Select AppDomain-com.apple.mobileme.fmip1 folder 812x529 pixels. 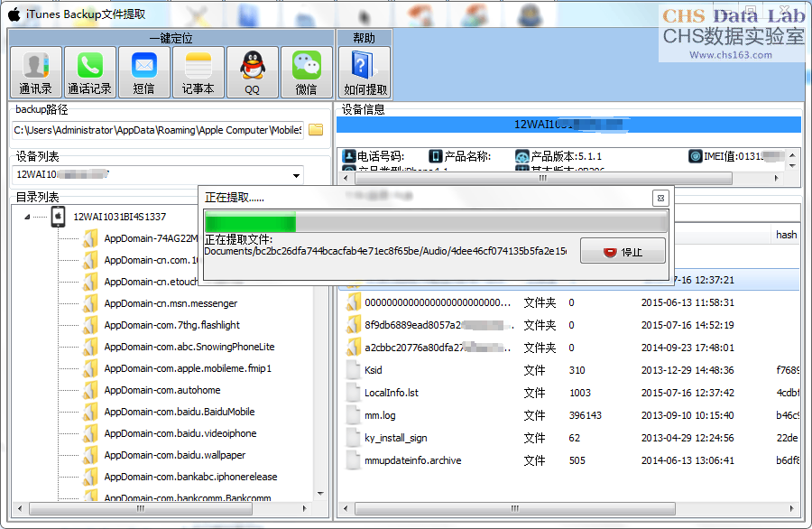188,368
